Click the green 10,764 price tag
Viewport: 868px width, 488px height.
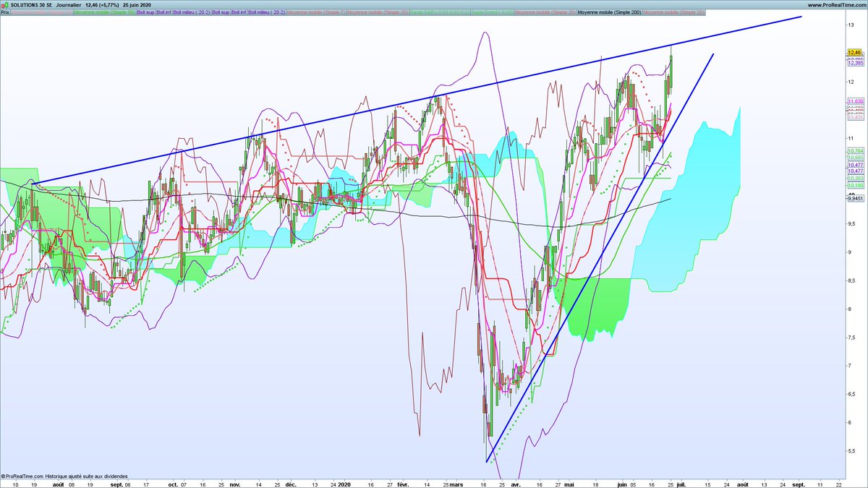click(855, 150)
